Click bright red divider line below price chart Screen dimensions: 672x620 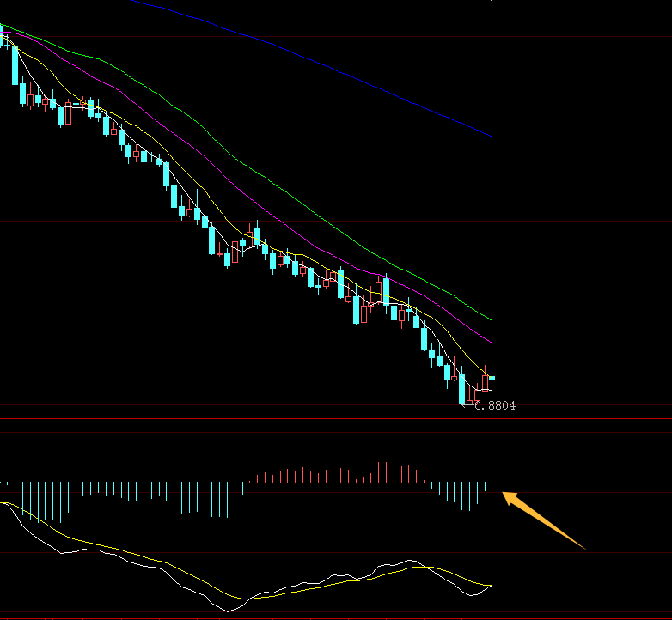(x=336, y=419)
